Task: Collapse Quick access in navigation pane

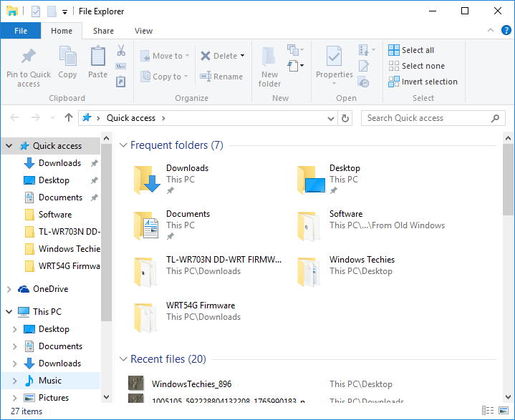Action: [x=9, y=145]
